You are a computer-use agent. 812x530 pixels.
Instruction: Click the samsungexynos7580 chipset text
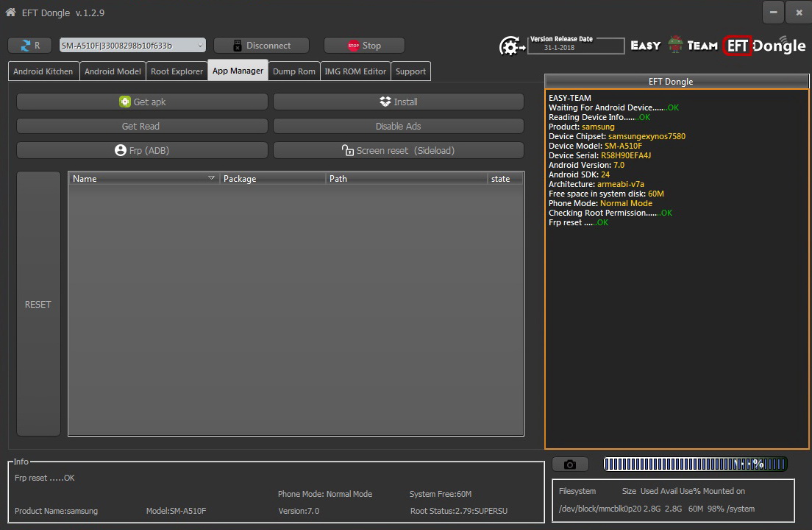point(647,136)
